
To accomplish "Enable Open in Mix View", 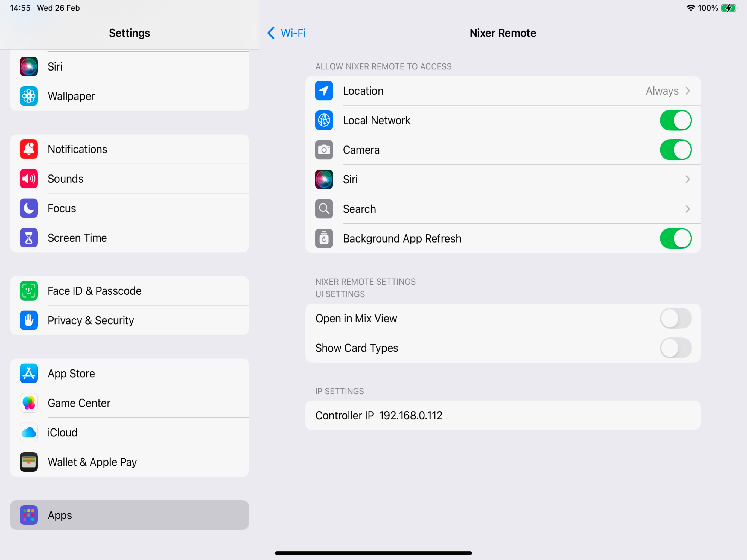I will 675,319.
